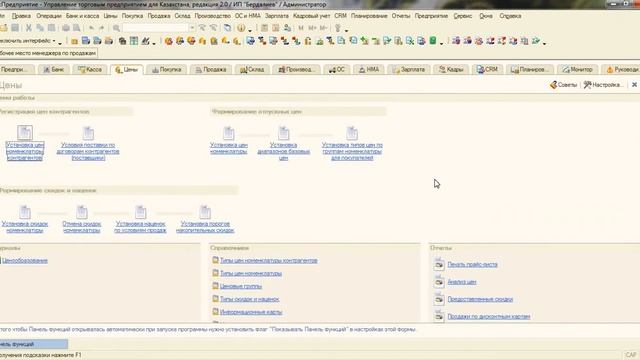Click into the toolbar search input field

point(156,28)
